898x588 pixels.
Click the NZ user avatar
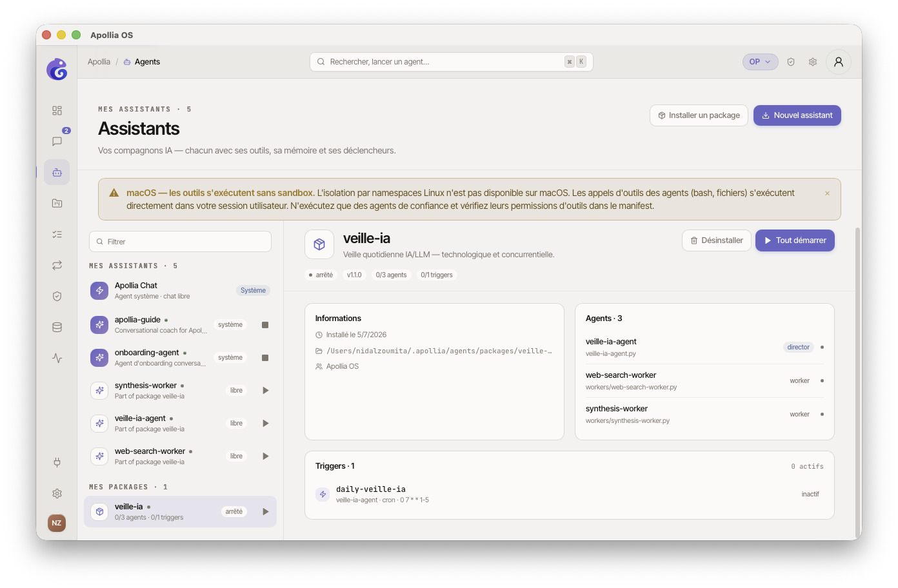point(57,523)
